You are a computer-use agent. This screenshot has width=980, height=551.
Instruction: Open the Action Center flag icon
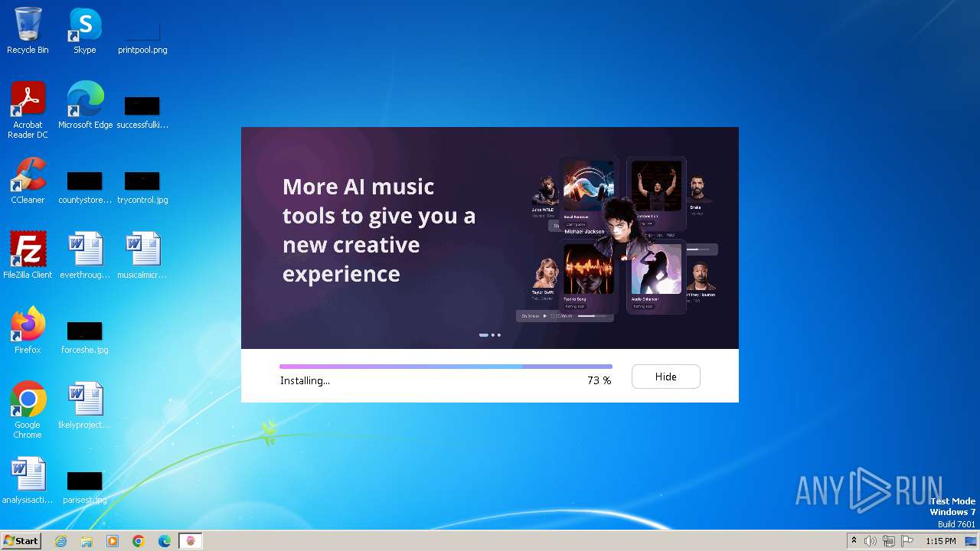pyautogui.click(x=907, y=541)
